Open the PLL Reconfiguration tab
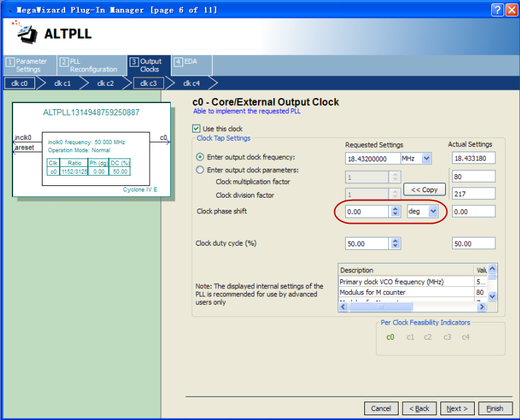The height and width of the screenshot is (420, 520). click(x=92, y=65)
